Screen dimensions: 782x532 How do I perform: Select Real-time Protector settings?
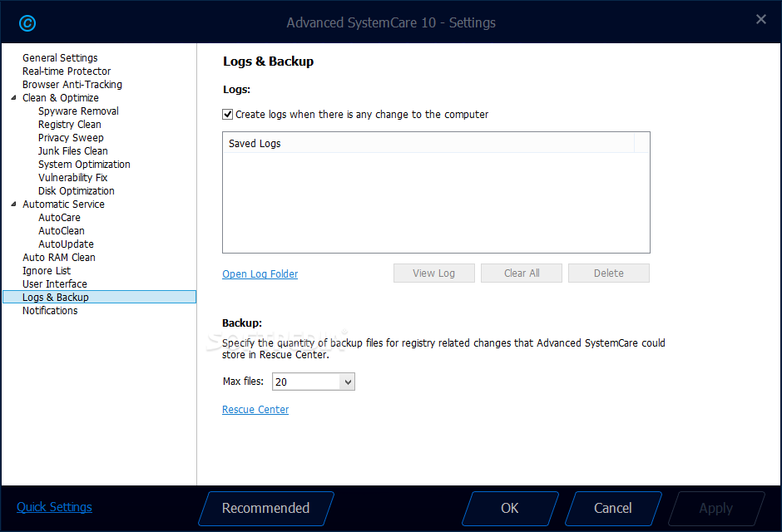point(67,71)
